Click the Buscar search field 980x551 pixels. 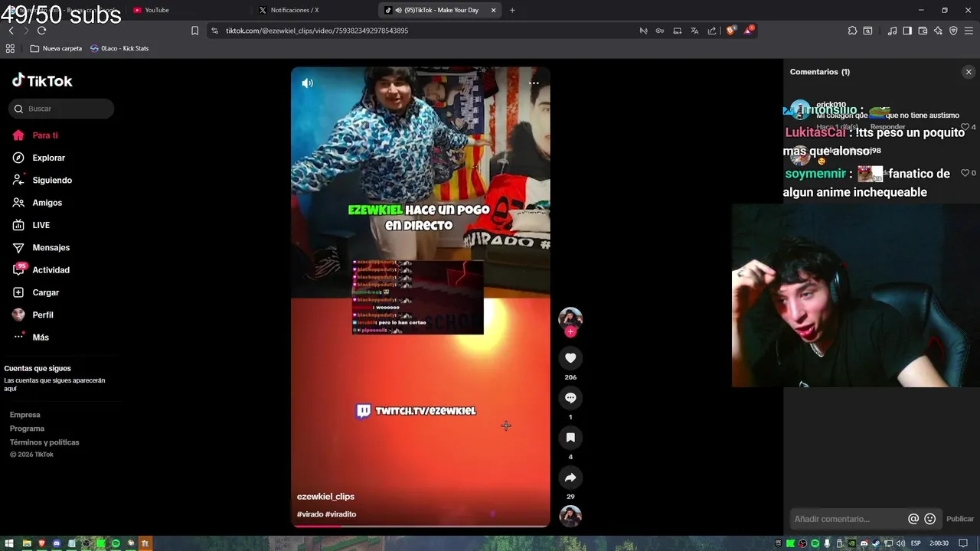coord(61,109)
